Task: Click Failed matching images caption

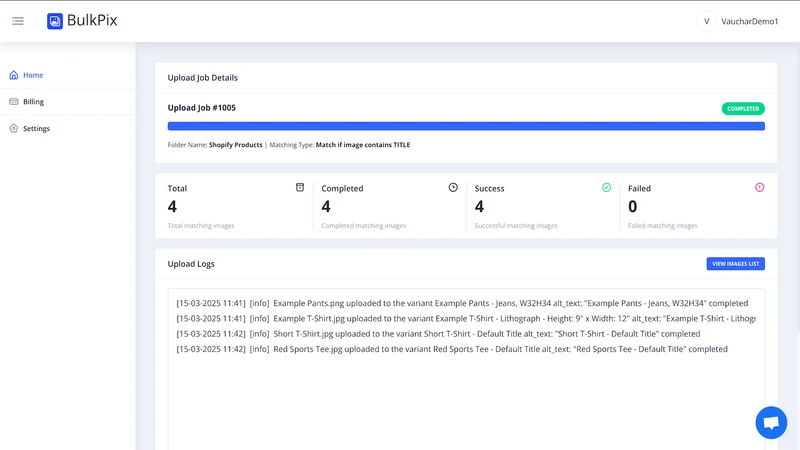Action: tap(663, 226)
